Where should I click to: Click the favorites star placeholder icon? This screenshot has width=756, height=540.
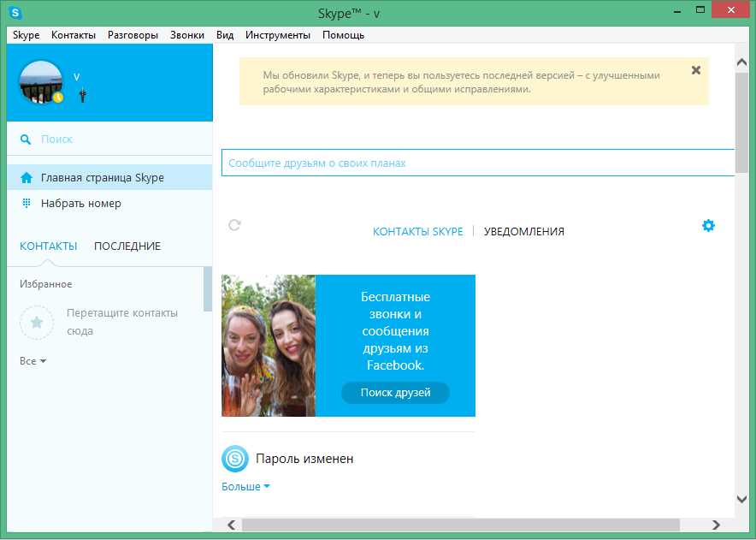37,323
